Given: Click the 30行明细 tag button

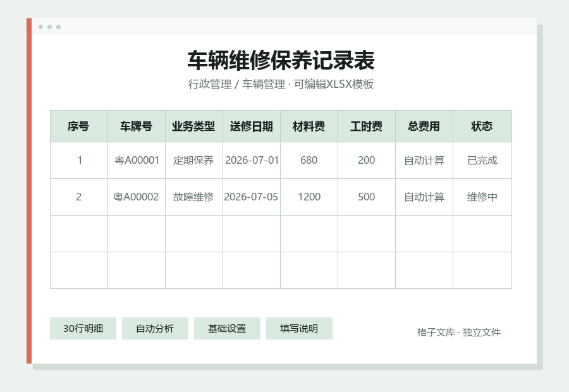Looking at the screenshot, I should pyautogui.click(x=83, y=329).
